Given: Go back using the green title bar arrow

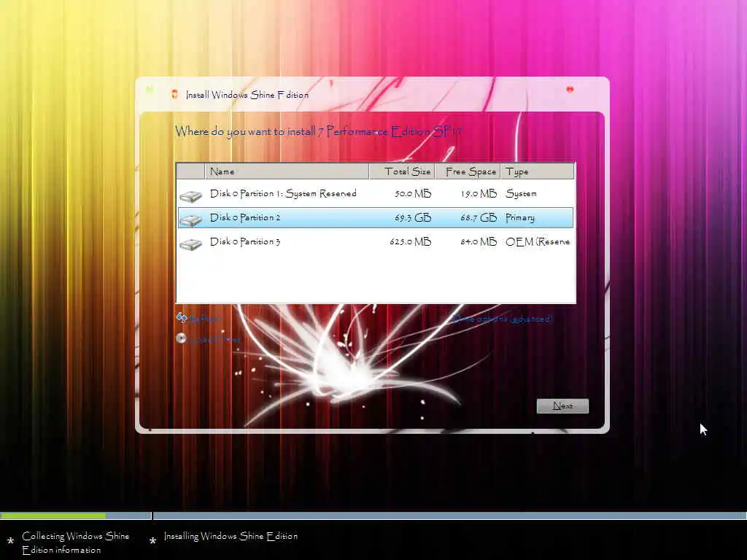Looking at the screenshot, I should [150, 90].
